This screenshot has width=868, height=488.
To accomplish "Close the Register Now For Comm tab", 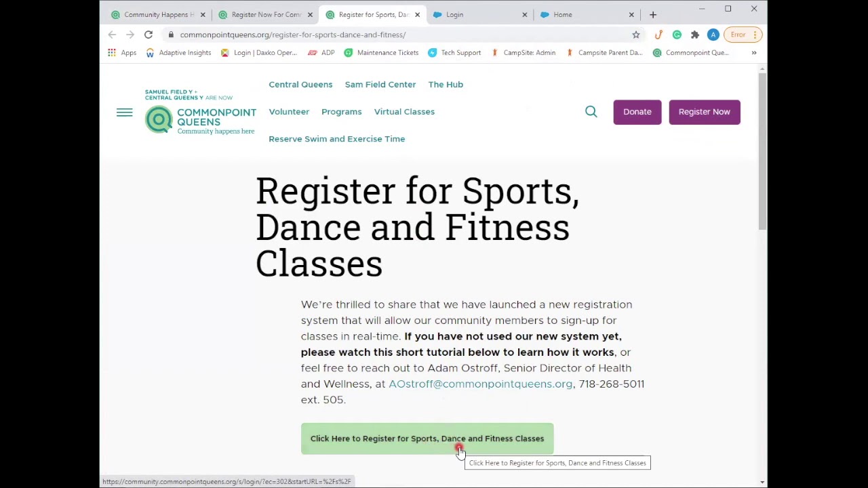I will coord(310,14).
